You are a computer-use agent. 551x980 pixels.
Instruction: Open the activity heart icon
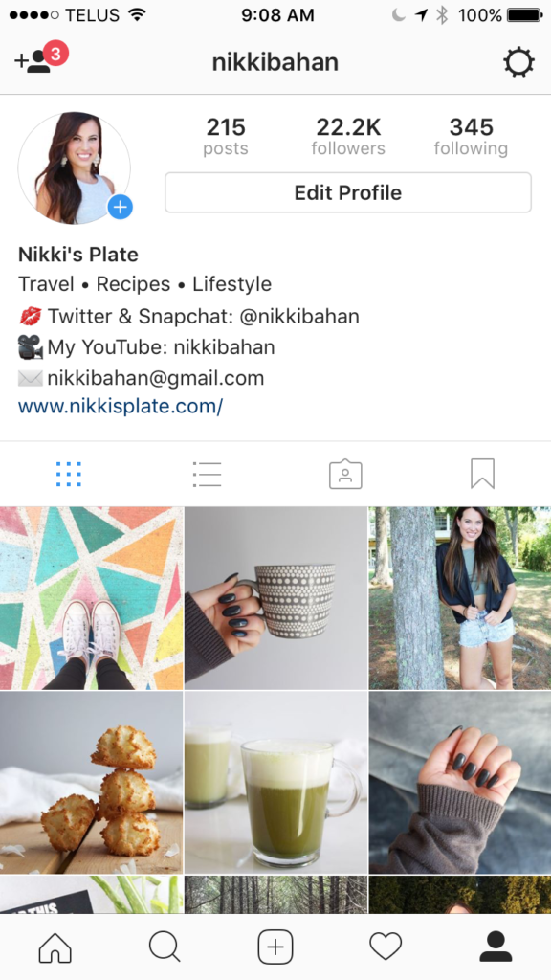pyautogui.click(x=386, y=947)
